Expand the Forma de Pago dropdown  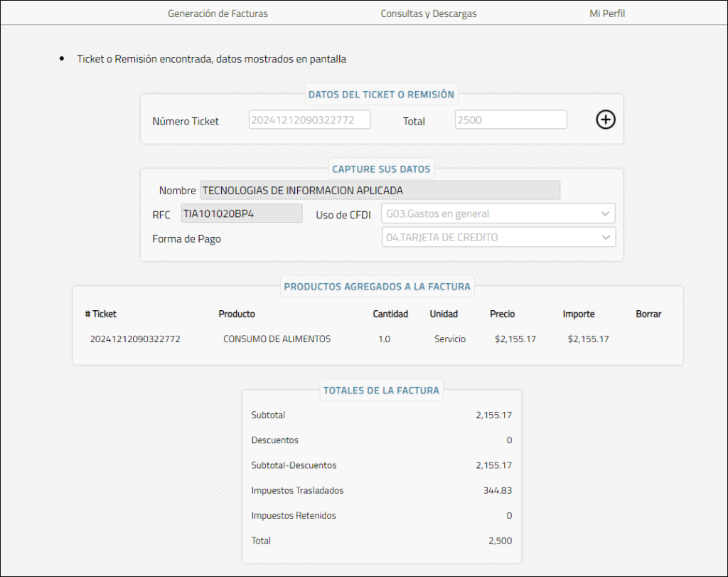498,238
